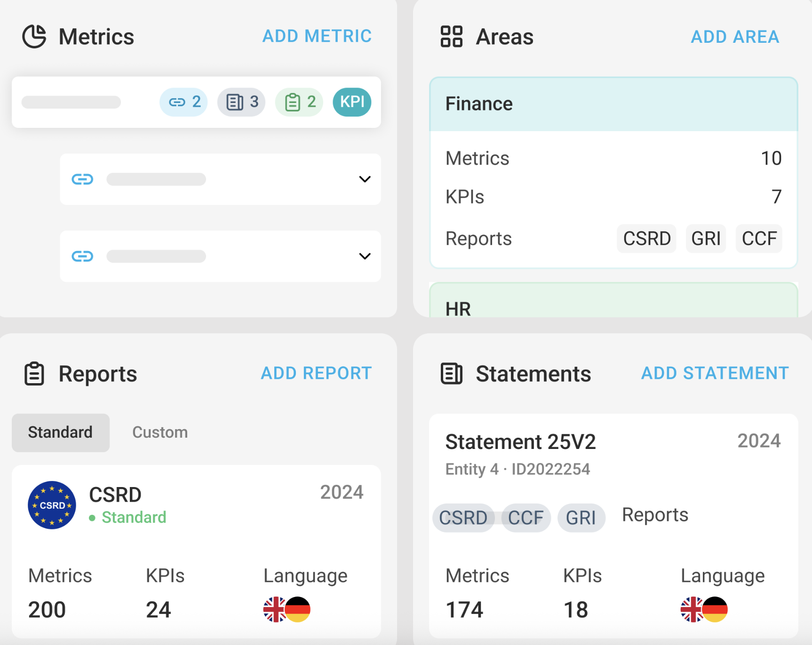The width and height of the screenshot is (812, 645).
Task: Click the Metrics pie chart icon
Action: (x=34, y=37)
